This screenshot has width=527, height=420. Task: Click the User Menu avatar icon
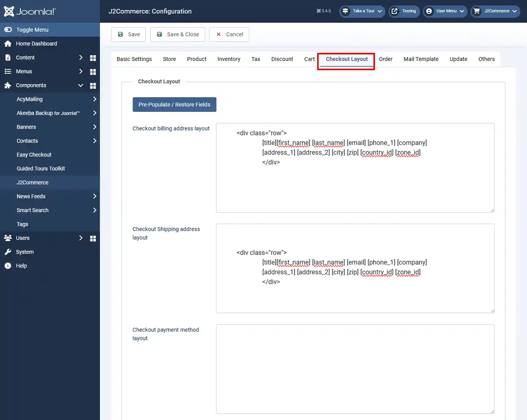tap(429, 11)
